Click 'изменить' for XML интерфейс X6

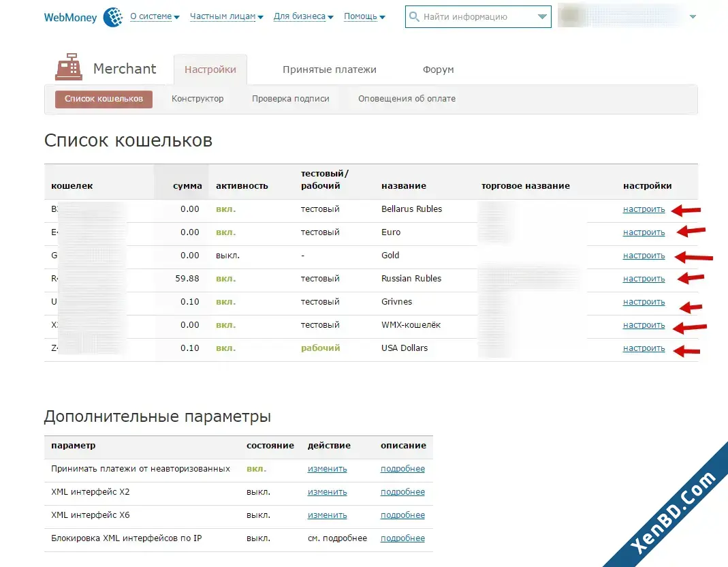click(327, 516)
